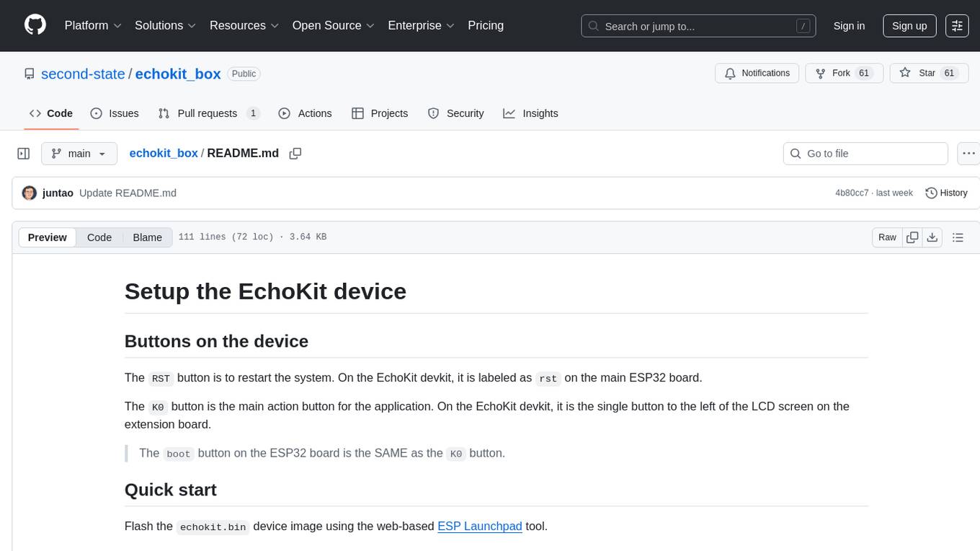Expand the Enterprise menu

(x=421, y=25)
